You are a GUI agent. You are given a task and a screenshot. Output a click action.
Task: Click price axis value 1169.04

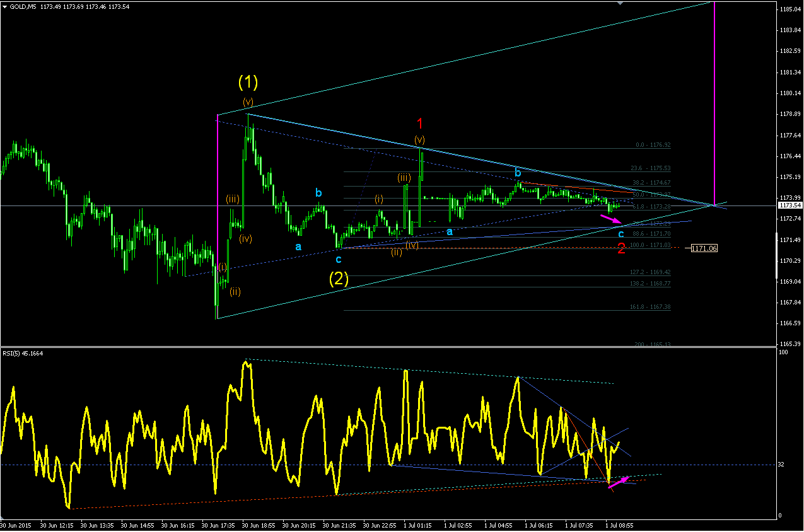pyautogui.click(x=790, y=281)
